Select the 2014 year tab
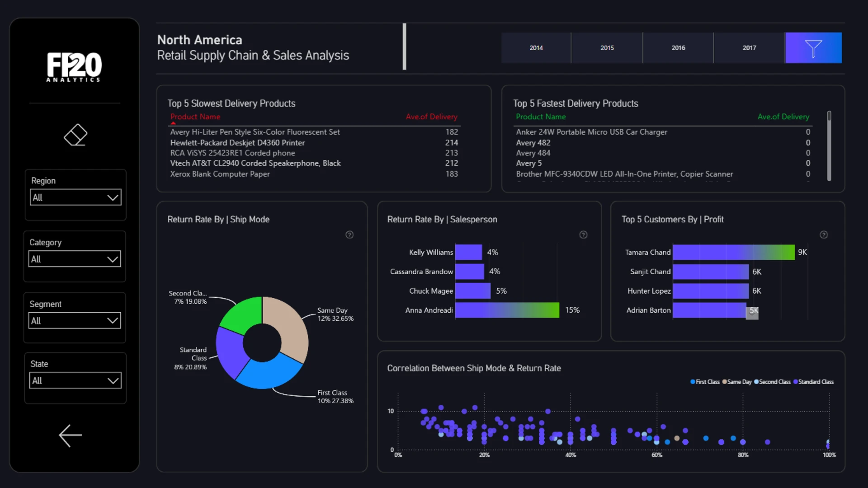 point(536,48)
